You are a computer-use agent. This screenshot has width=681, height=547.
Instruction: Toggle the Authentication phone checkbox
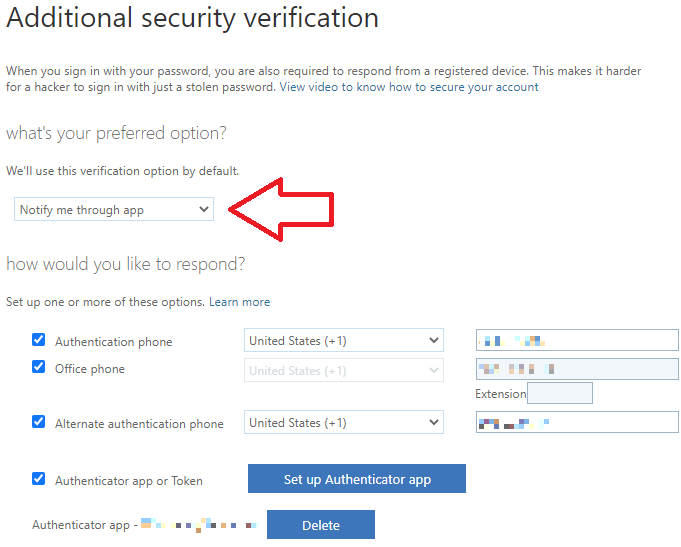38,340
